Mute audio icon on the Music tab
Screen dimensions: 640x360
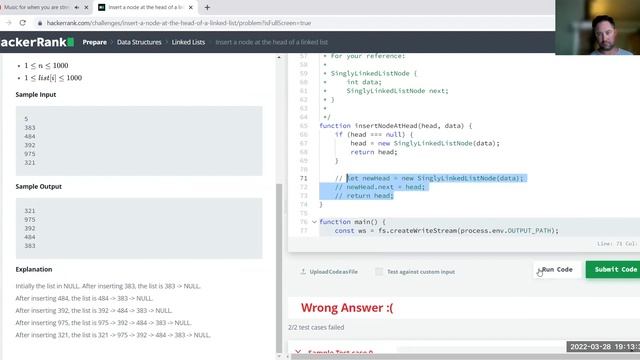[x=77, y=7]
